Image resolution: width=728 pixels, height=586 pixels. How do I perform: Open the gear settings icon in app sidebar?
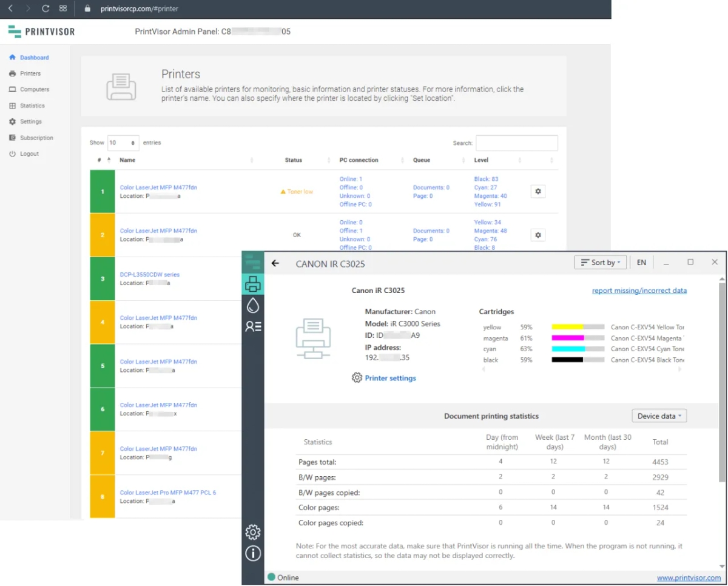click(x=253, y=533)
